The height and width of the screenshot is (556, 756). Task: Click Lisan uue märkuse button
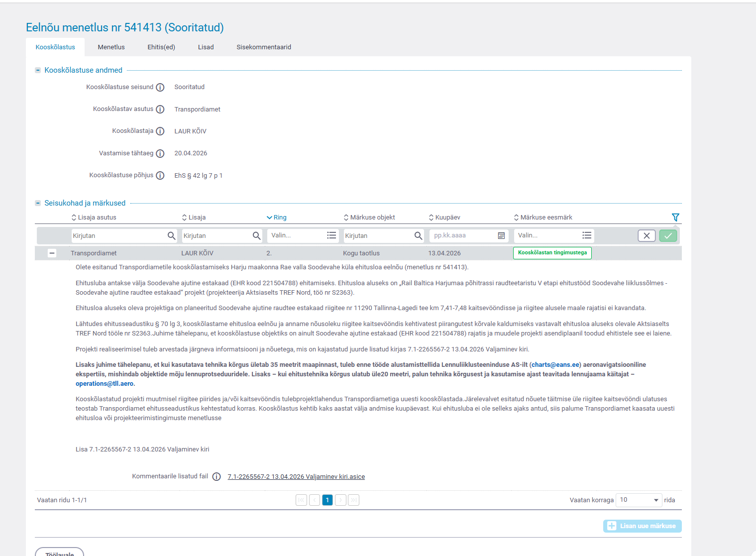[x=642, y=526]
